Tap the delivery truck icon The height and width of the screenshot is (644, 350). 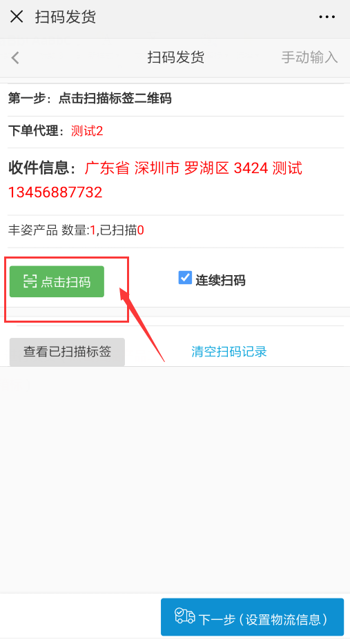[185, 616]
